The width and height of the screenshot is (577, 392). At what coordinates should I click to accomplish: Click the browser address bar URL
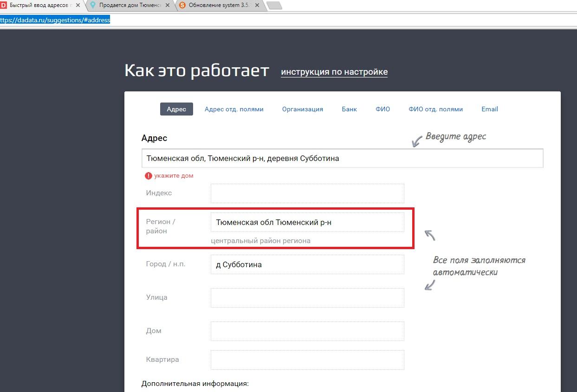pos(55,20)
